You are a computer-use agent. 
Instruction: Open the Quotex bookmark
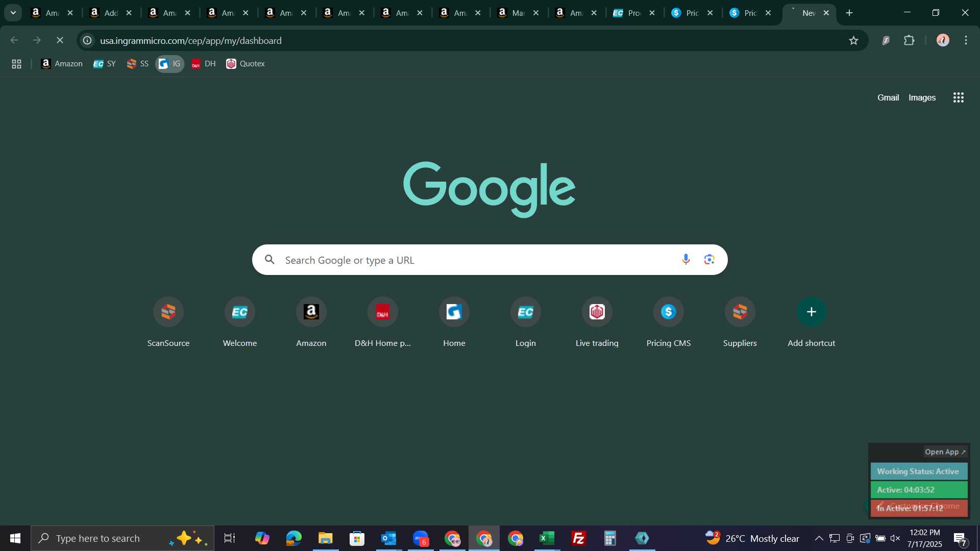(246, 64)
